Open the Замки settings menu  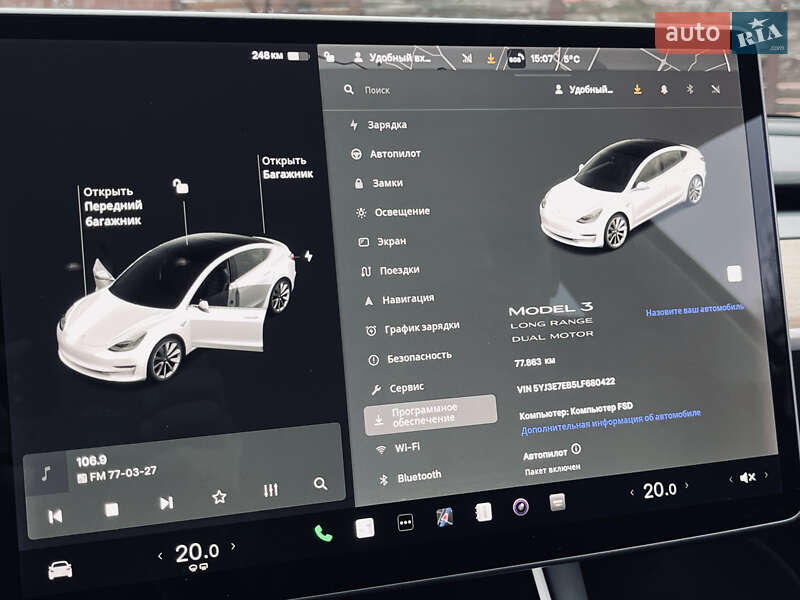tap(379, 183)
